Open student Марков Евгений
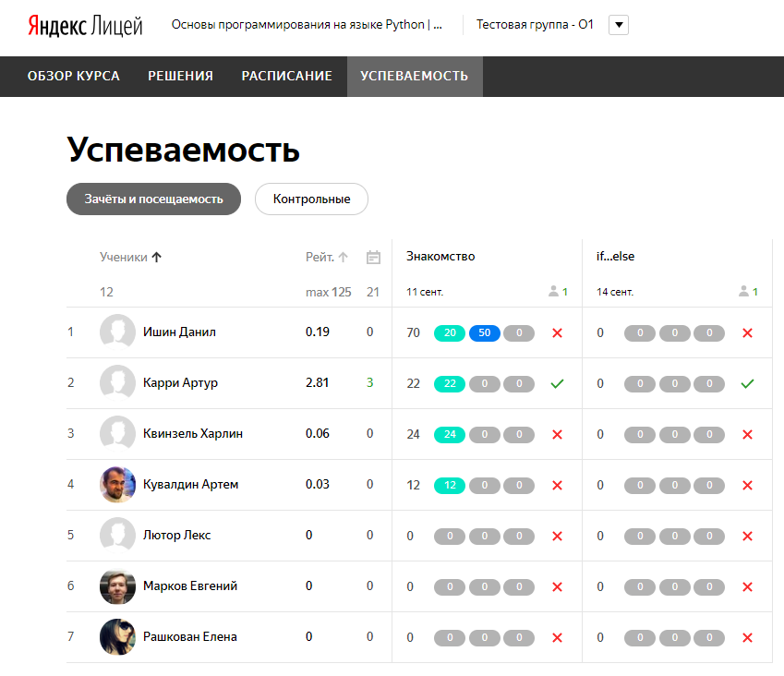 pos(190,586)
